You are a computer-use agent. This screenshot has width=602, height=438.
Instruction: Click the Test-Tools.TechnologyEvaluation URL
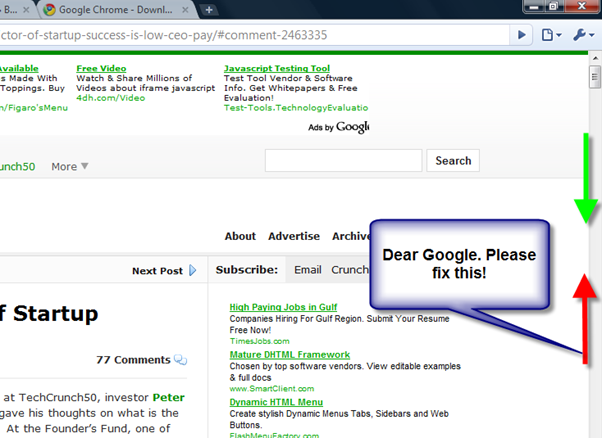[296, 108]
